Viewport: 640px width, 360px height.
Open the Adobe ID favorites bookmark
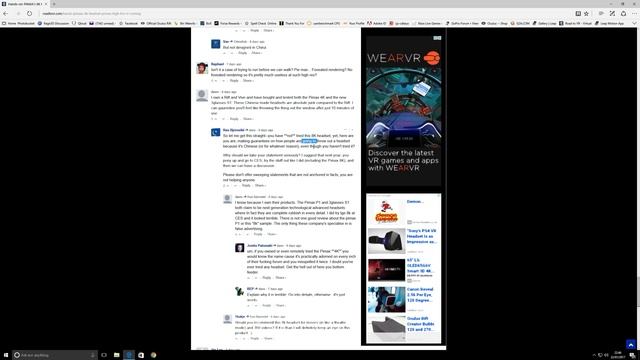pyautogui.click(x=376, y=23)
